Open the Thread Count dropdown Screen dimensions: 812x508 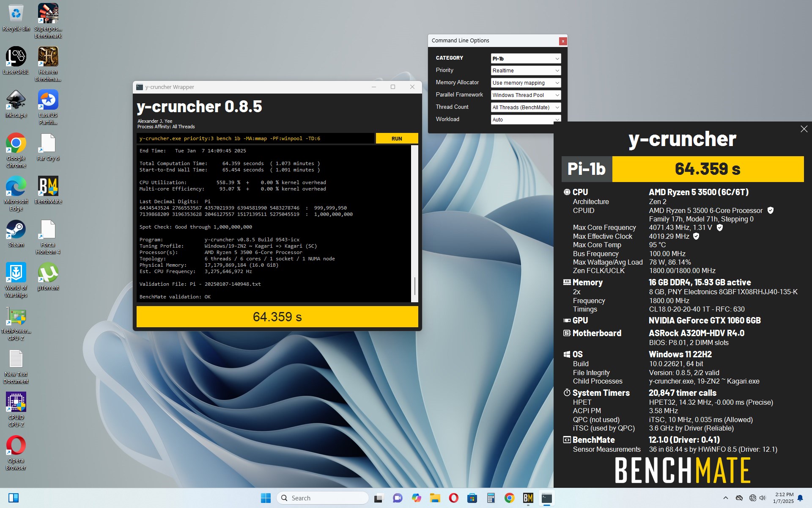click(526, 108)
